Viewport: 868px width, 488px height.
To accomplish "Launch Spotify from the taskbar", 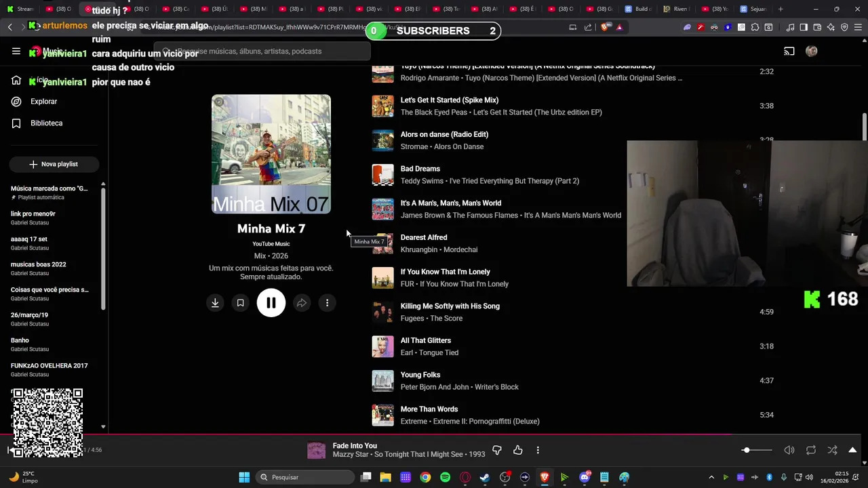I will coord(445,477).
